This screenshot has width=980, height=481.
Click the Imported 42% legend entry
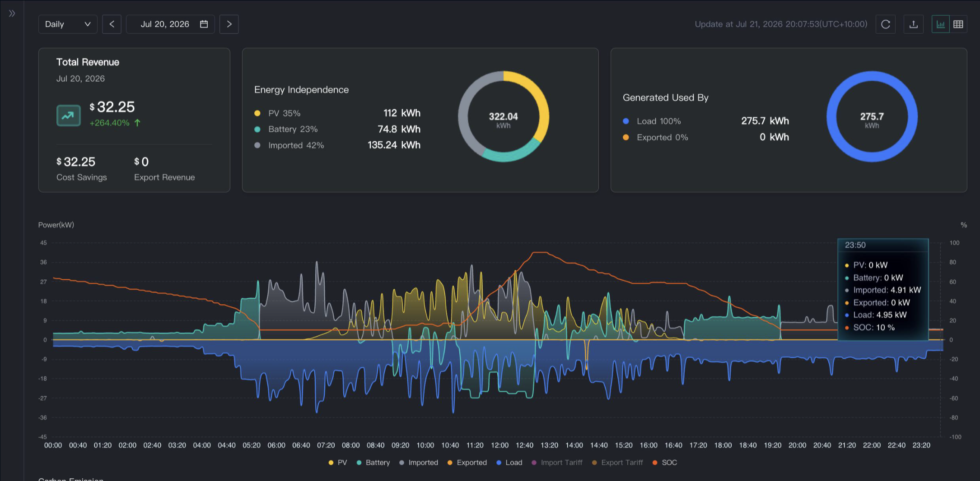point(289,145)
